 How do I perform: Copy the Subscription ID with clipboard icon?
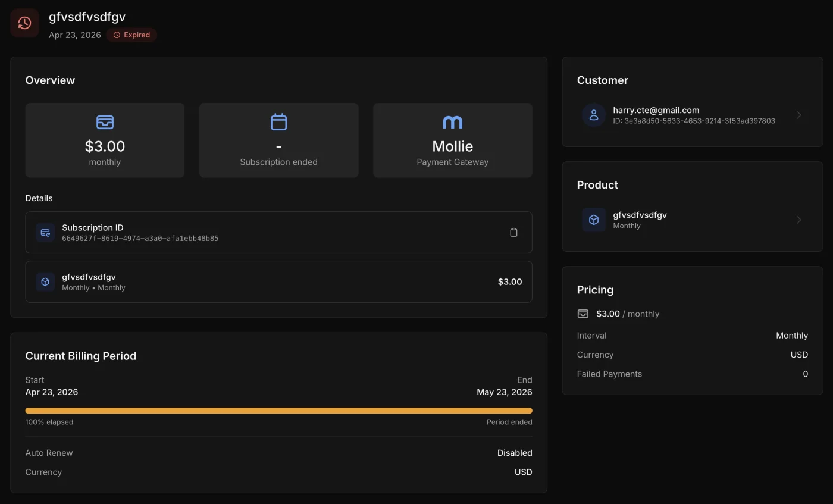point(513,233)
